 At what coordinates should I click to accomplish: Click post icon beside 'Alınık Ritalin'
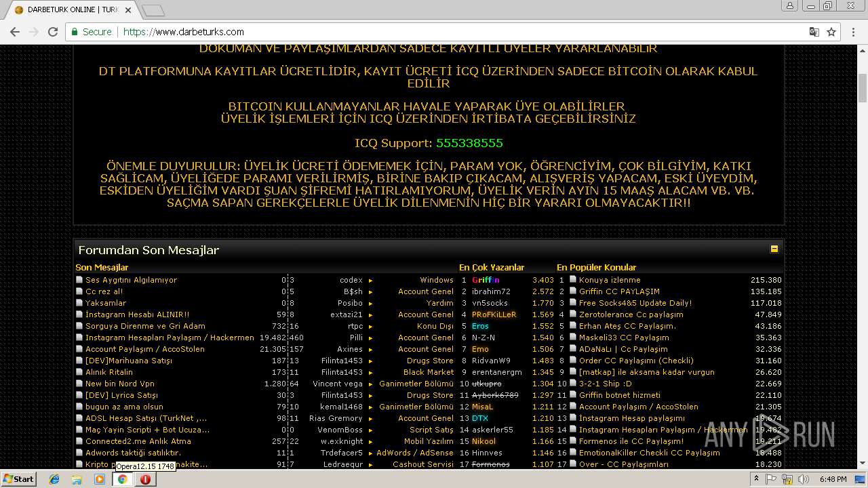tap(79, 372)
